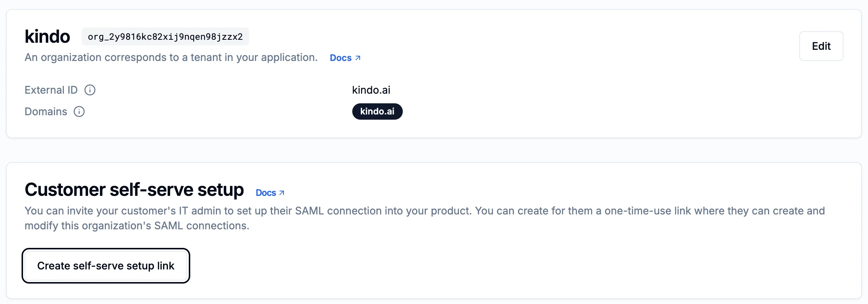
Task: Open the Customer self-serve setup Docs
Action: pos(267,193)
